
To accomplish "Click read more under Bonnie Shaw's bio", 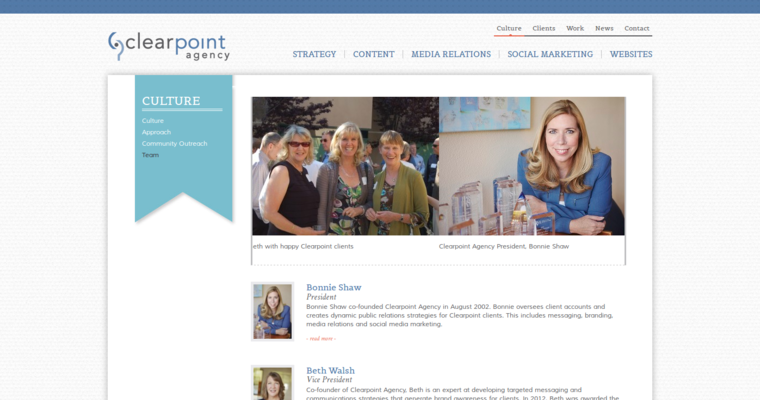I will point(321,338).
